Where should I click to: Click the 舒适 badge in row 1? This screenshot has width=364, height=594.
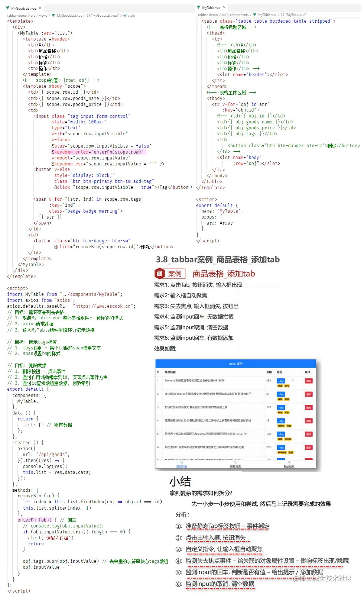280,386
